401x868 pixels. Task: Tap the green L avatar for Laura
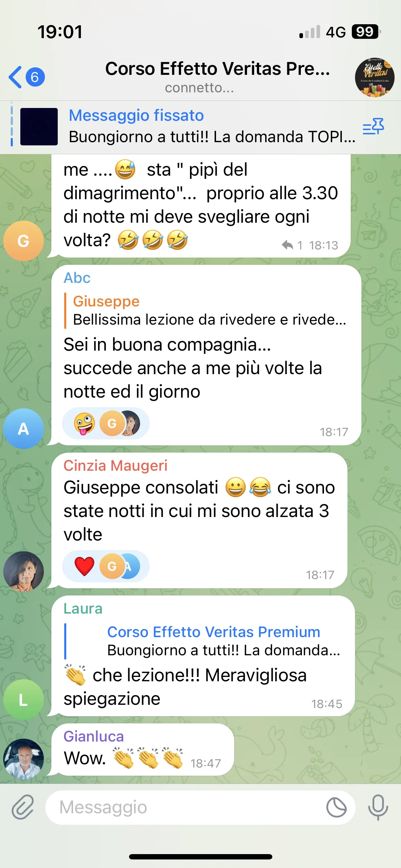pos(24,699)
